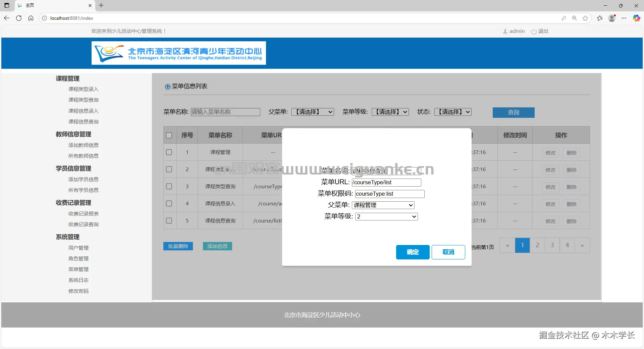
Task: Click the 菜单名称 column header
Action: pos(220,135)
